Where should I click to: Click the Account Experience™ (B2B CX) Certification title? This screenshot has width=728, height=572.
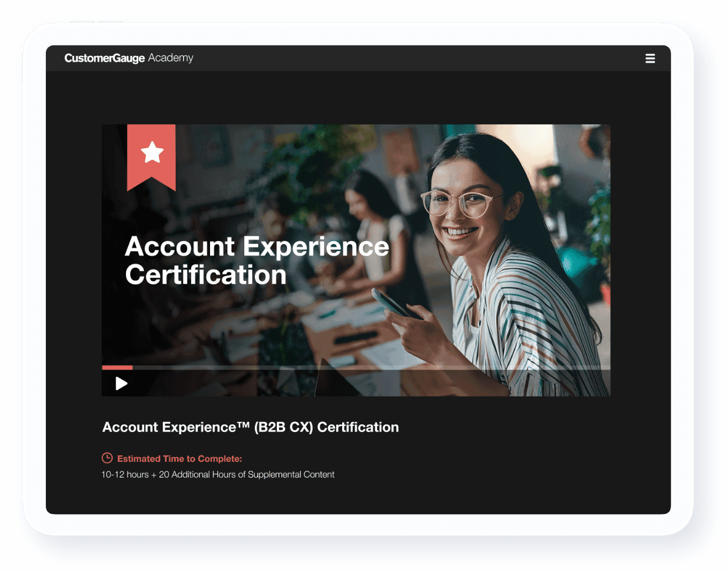tap(250, 427)
